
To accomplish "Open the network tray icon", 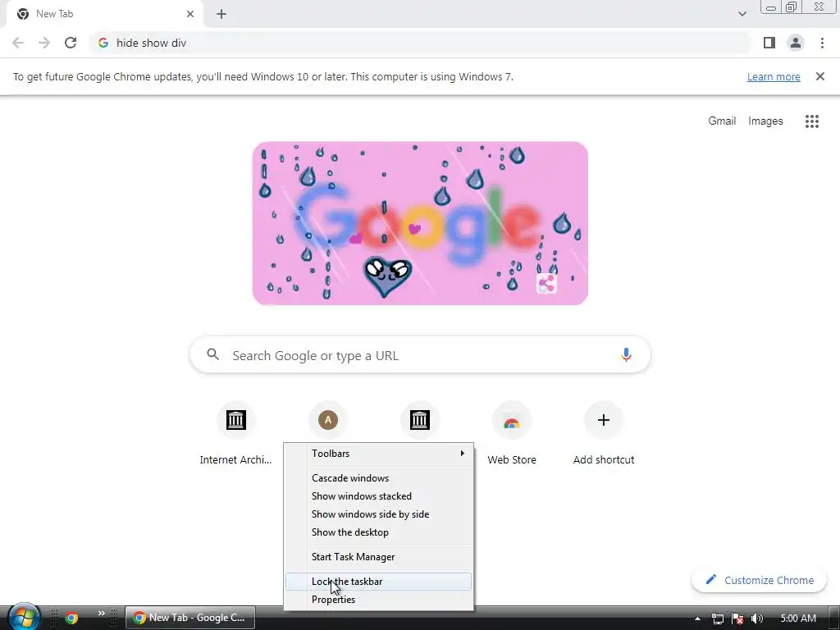I will [x=717, y=619].
